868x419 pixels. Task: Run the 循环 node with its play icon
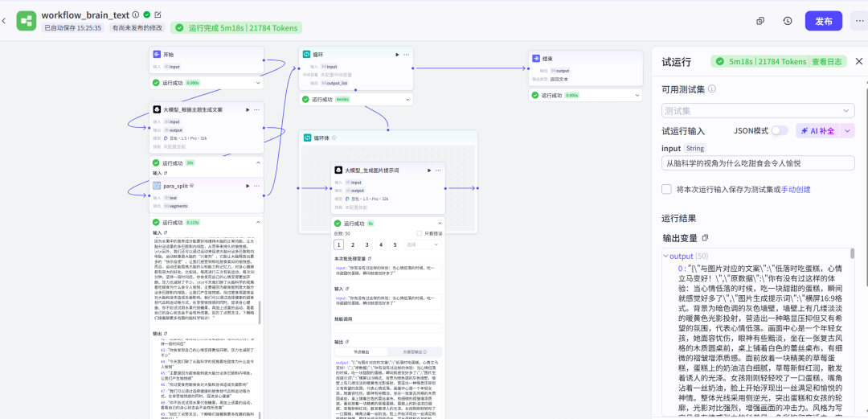point(397,55)
